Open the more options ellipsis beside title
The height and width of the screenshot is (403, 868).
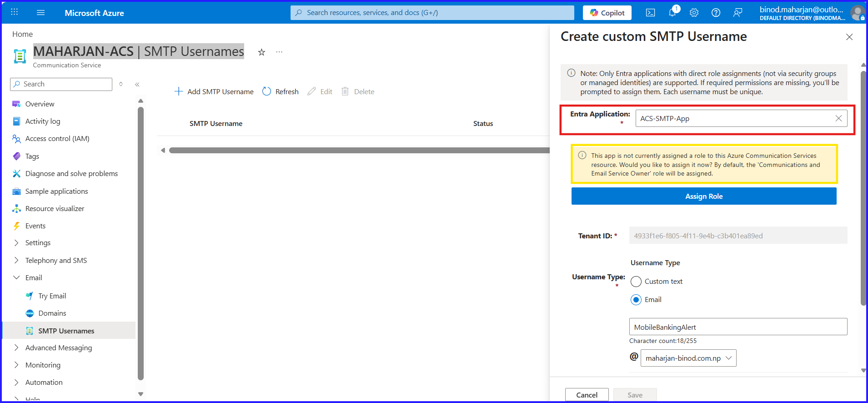click(279, 52)
